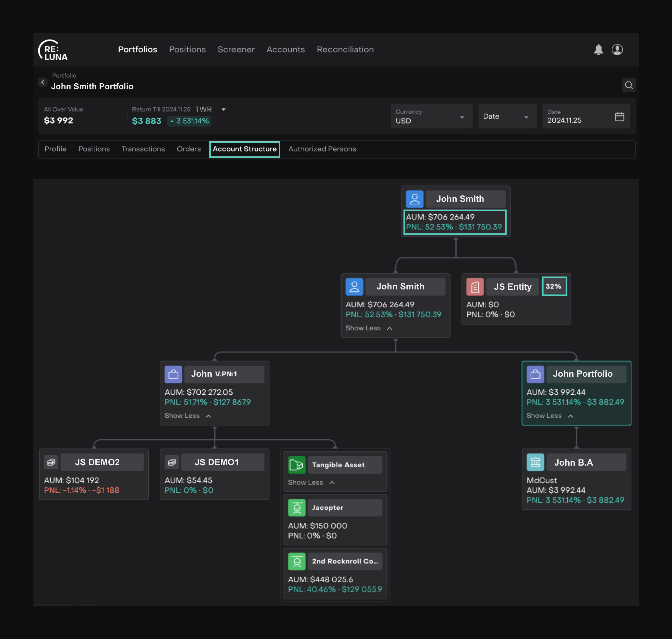
Task: Click the Tangible Asset green icon
Action: coord(297,465)
